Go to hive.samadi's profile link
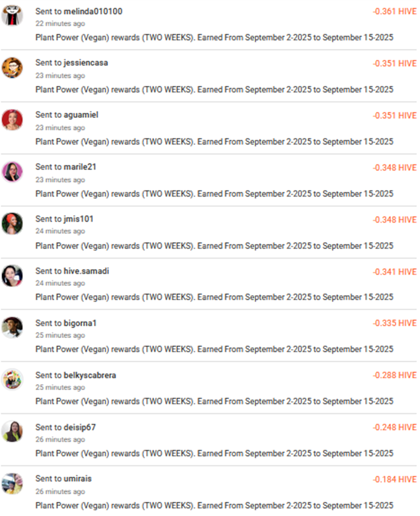The image size is (420, 516). tap(86, 271)
